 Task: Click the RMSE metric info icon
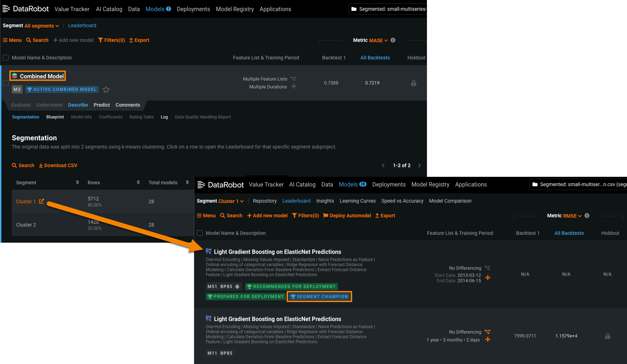pyautogui.click(x=587, y=215)
